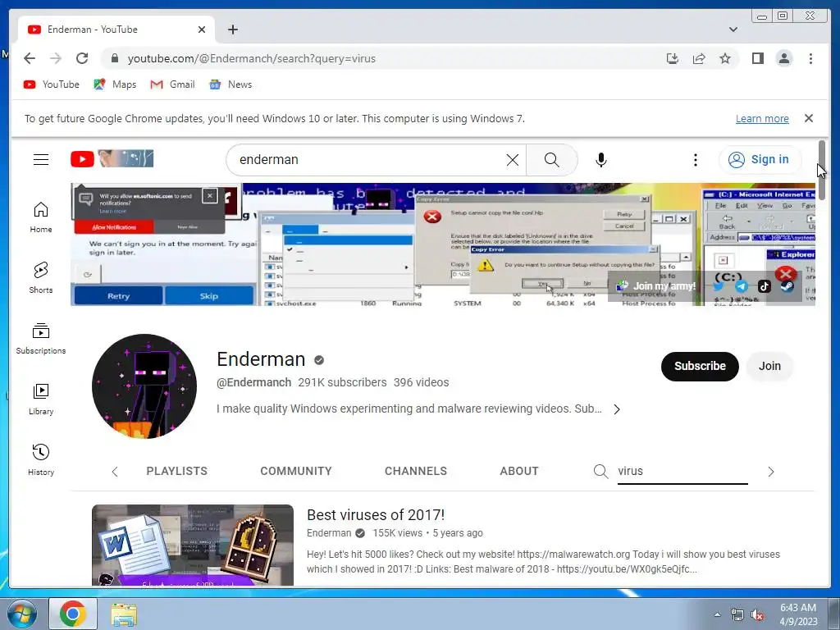840x630 pixels.
Task: Start voice search with microphone icon
Action: pos(601,160)
